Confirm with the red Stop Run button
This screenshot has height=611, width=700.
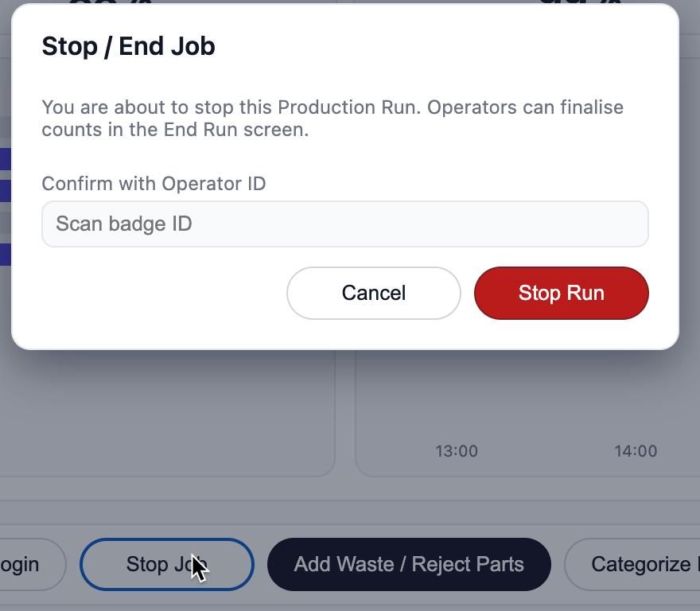click(561, 293)
